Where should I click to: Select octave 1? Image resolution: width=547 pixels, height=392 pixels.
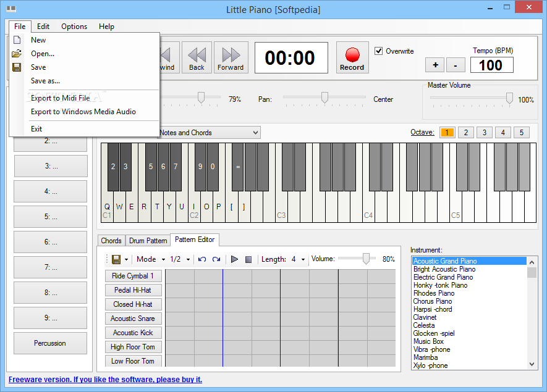coord(447,132)
